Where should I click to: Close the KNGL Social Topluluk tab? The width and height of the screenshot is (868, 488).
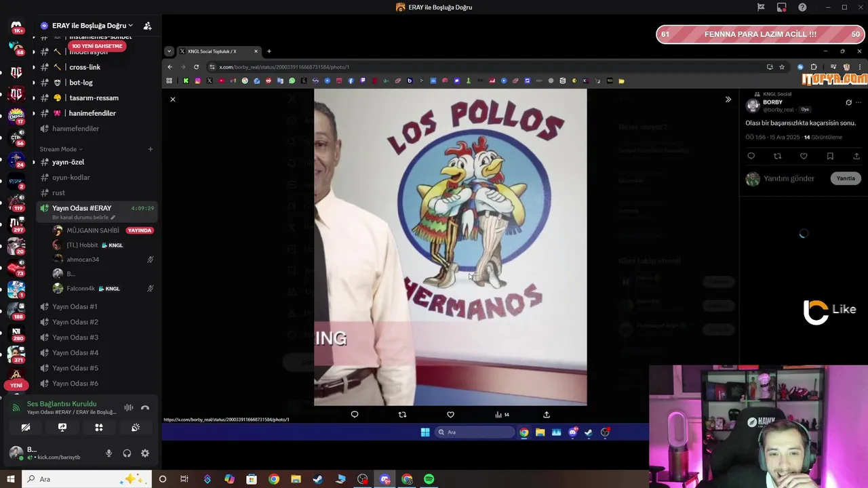pyautogui.click(x=256, y=52)
